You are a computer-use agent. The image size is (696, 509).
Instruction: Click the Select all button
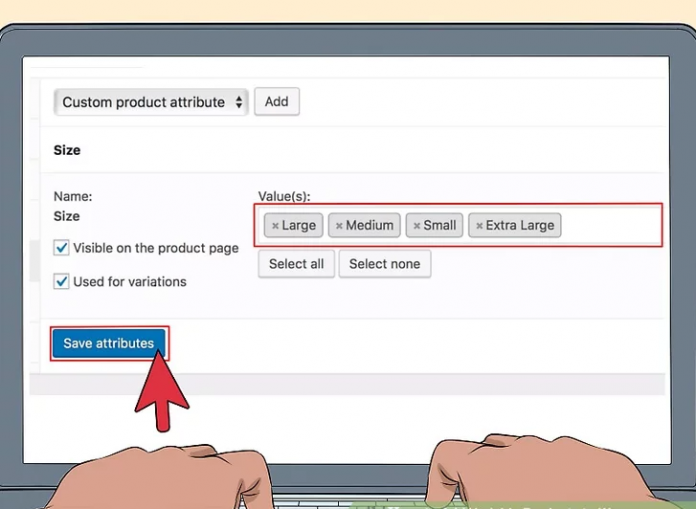(x=296, y=264)
